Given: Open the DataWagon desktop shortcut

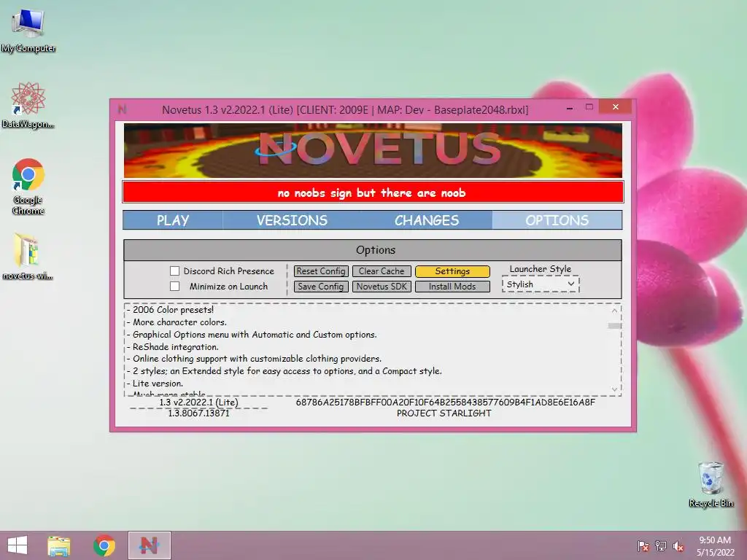Looking at the screenshot, I should coord(28,106).
